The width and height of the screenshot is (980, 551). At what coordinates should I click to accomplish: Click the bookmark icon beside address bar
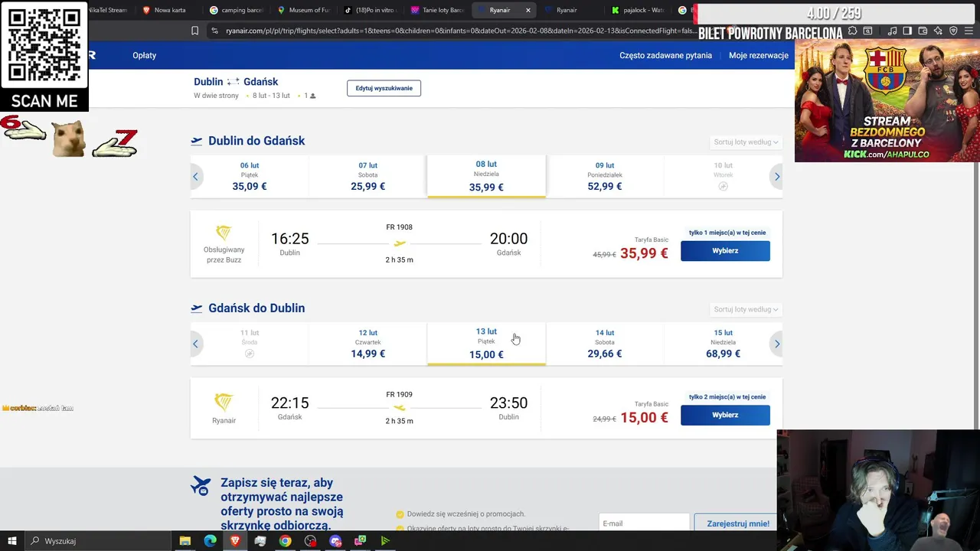tap(194, 31)
